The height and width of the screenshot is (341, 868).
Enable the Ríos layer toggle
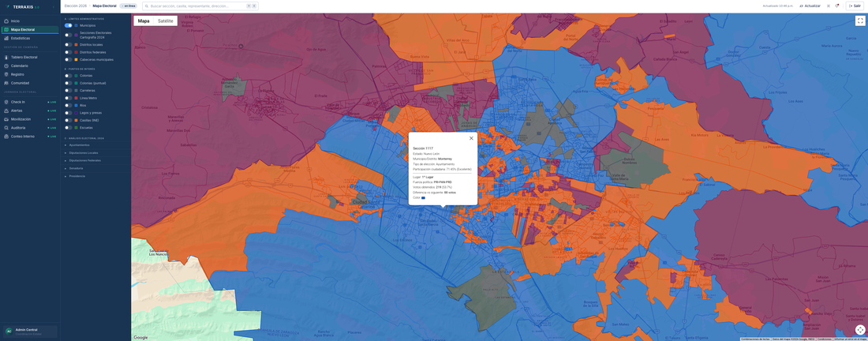tap(68, 105)
